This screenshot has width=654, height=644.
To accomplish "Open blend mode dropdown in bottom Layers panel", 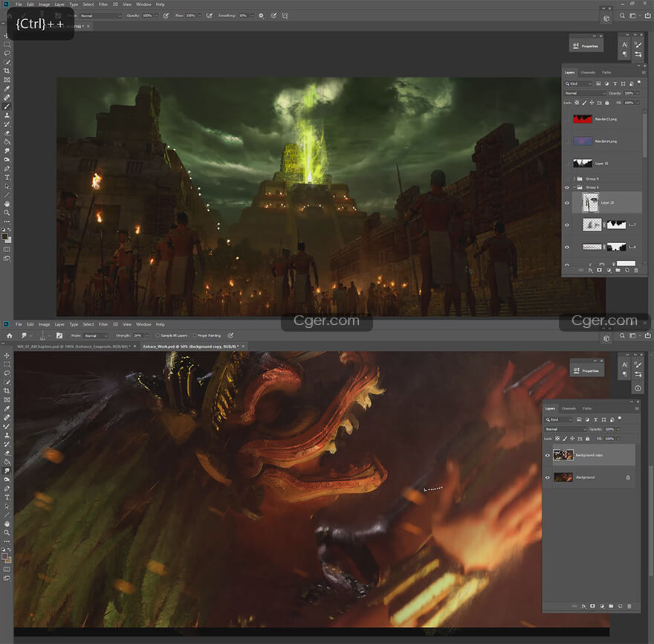I will tap(566, 429).
